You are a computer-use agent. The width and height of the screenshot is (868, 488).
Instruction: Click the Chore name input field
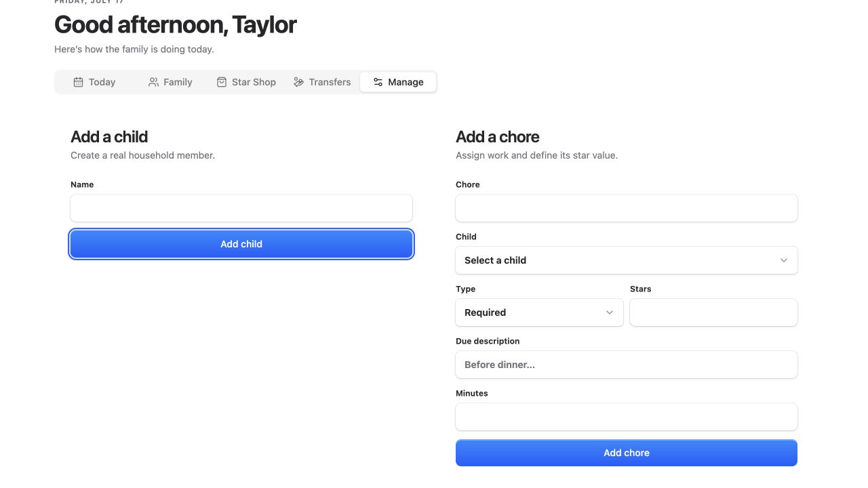pyautogui.click(x=627, y=208)
